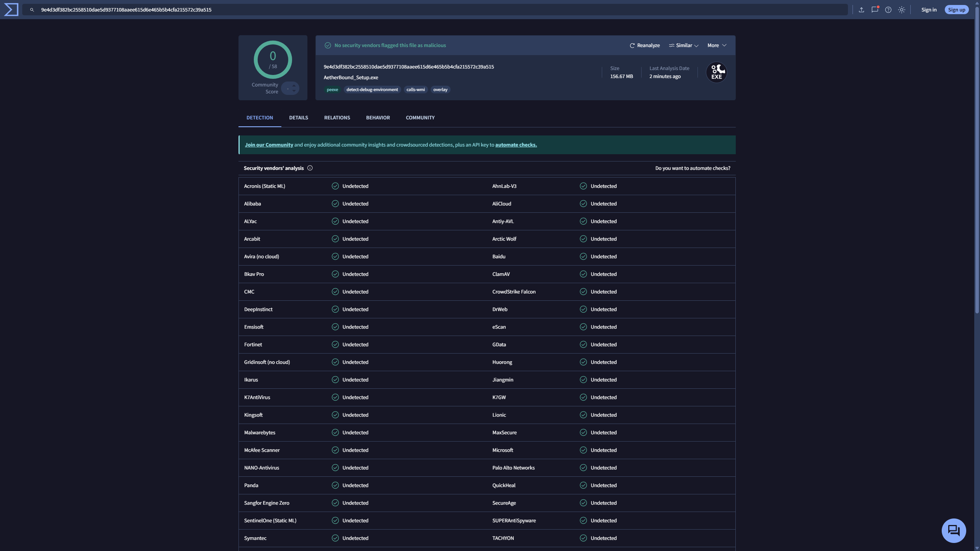The width and height of the screenshot is (980, 551).
Task: Click the search magnifier icon
Action: click(x=32, y=10)
